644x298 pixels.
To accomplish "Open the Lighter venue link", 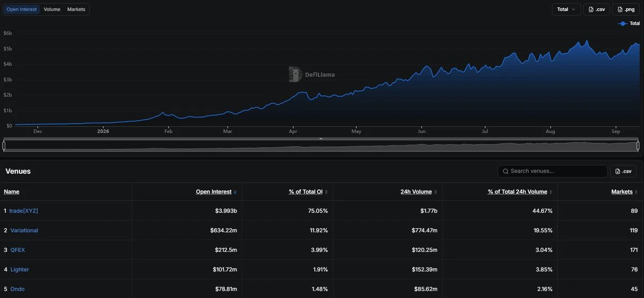I will 20,270.
